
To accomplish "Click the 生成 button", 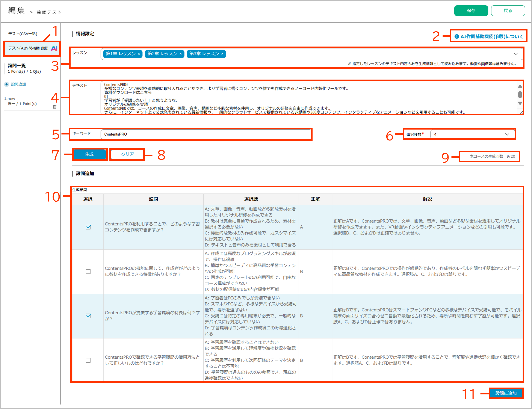I will 89,154.
